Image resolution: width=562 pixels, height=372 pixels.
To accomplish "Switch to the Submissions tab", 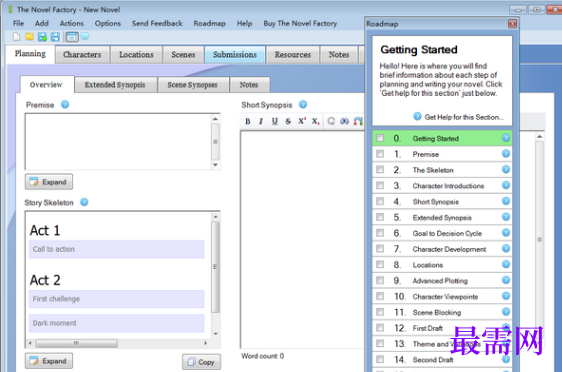I will point(235,54).
